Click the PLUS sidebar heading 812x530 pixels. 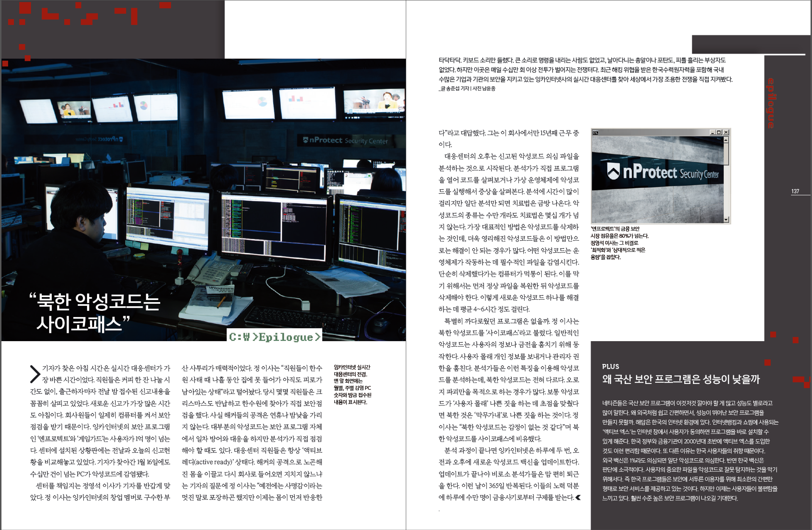pyautogui.click(x=610, y=367)
